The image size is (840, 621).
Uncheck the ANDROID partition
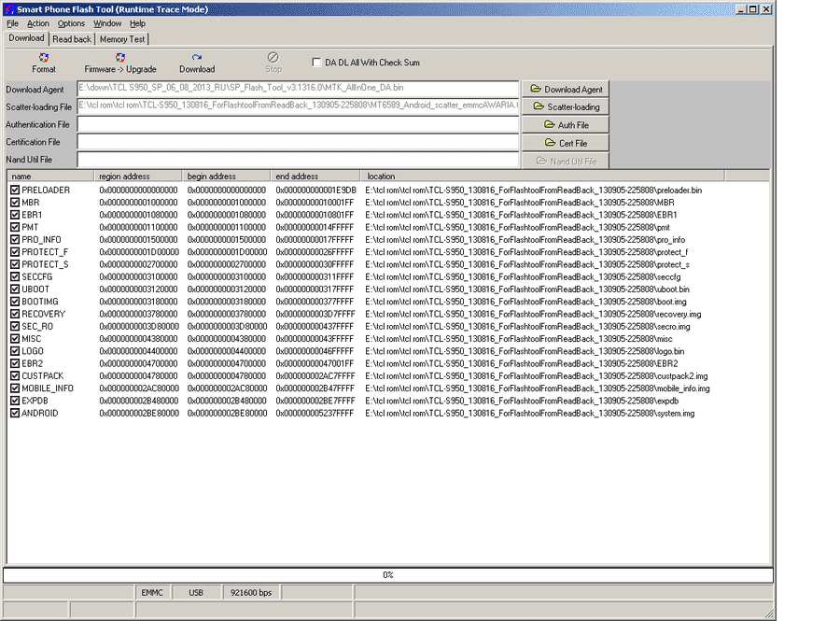click(x=15, y=413)
